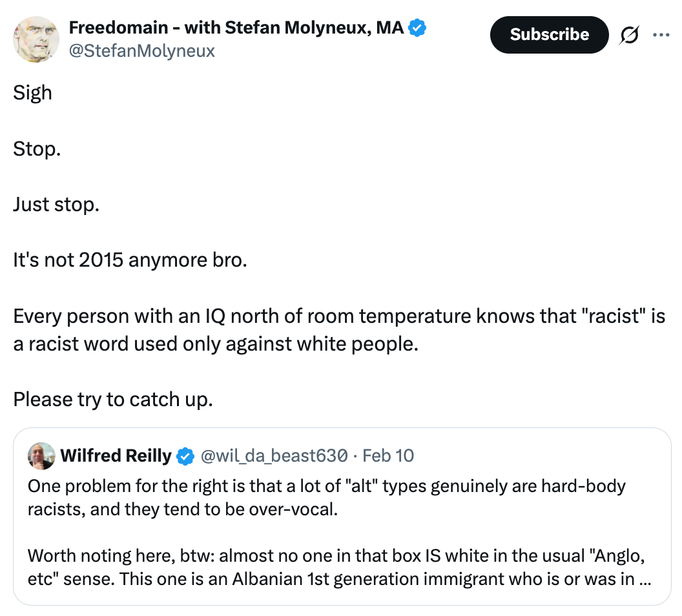The image size is (682, 616).
Task: Click the "It's not 2015 anymore bro." line
Action: click(x=130, y=260)
